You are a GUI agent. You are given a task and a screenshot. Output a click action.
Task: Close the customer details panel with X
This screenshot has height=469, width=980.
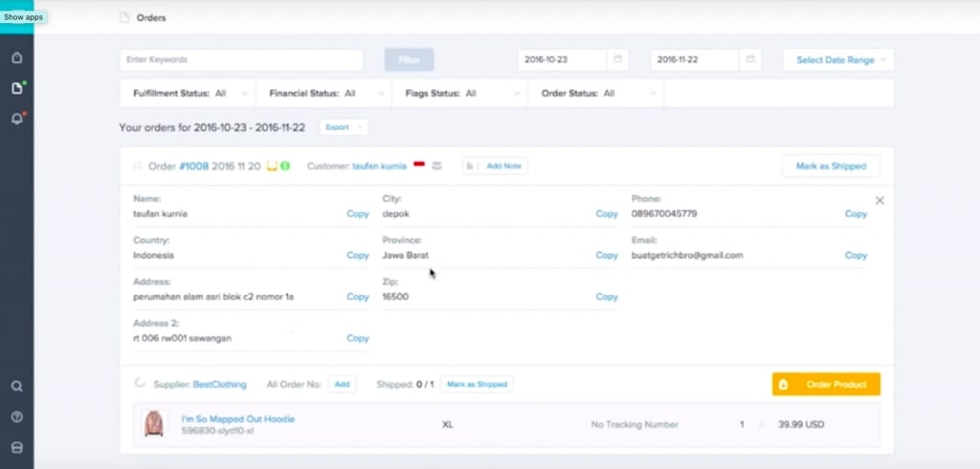pos(880,201)
